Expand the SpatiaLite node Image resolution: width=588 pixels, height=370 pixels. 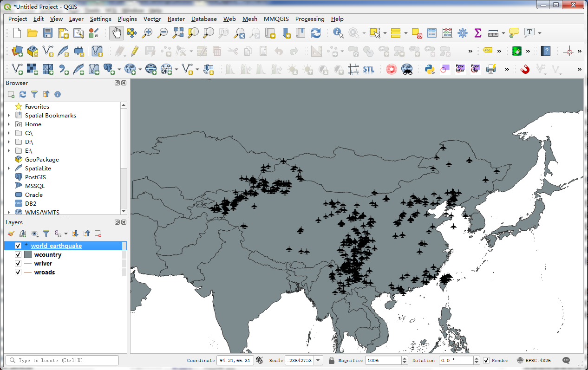[9, 169]
